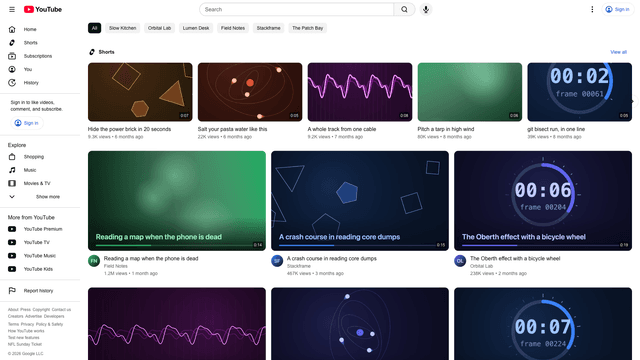This screenshot has height=360, width=640.
Task: Select the All filter chip
Action: 94,28
